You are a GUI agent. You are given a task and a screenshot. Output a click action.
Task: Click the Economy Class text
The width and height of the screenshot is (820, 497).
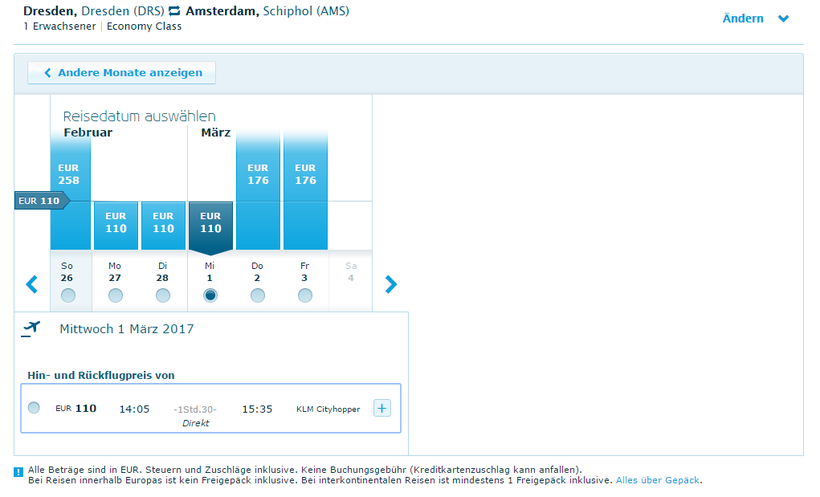tap(144, 26)
